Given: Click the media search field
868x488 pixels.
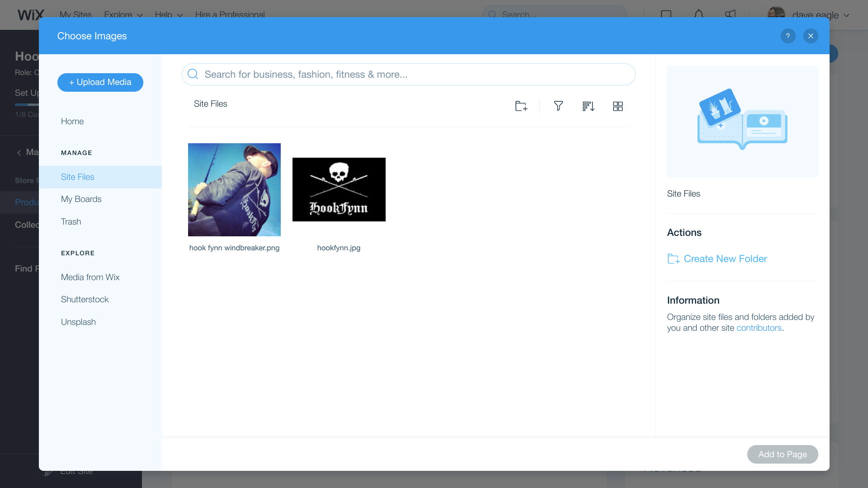Looking at the screenshot, I should pos(409,74).
